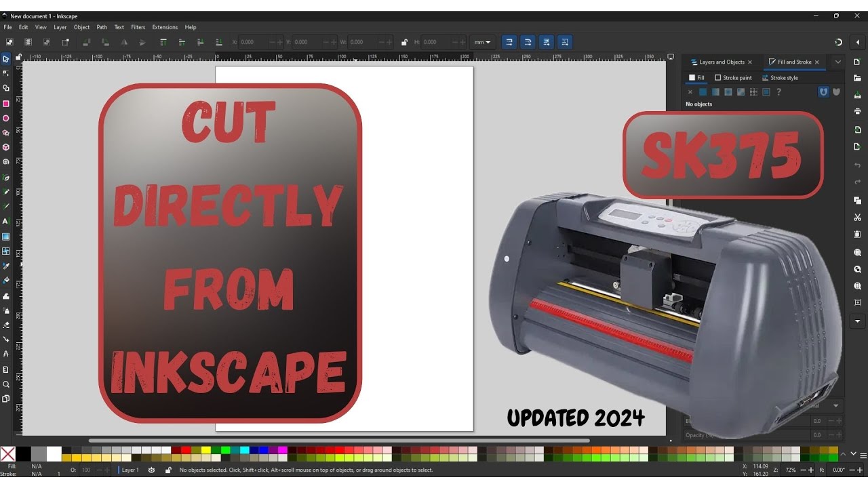Toggle width/height lock ratio icon
868x488 pixels.
pyautogui.click(x=404, y=42)
